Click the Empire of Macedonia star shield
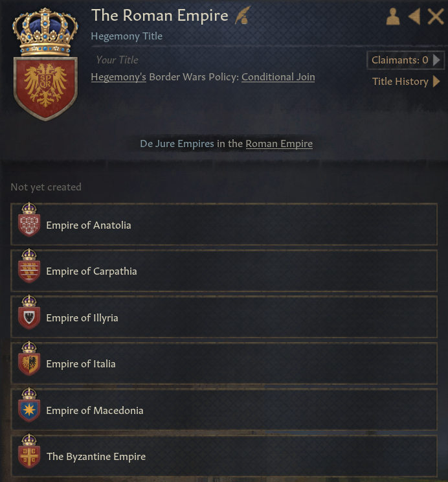Screen dimensions: 448x482 tap(29, 405)
